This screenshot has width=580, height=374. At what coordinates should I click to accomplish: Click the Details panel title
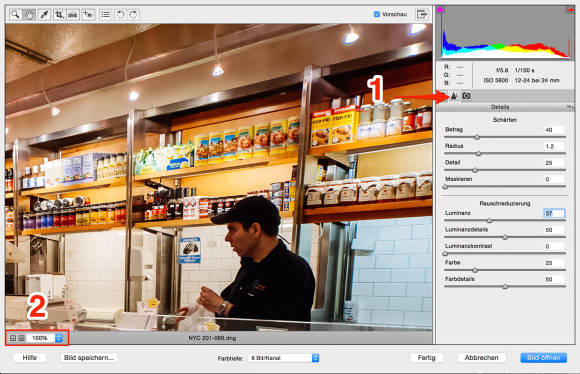(500, 107)
